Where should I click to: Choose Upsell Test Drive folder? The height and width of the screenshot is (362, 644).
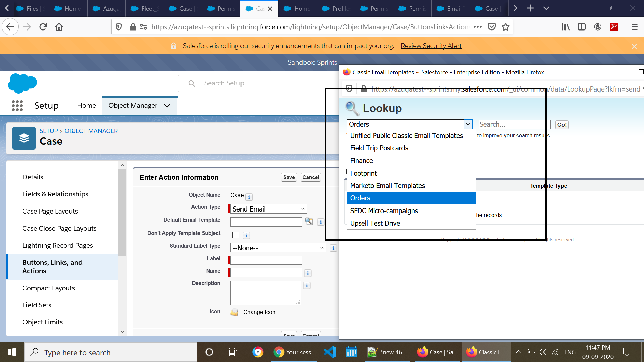[411, 223]
